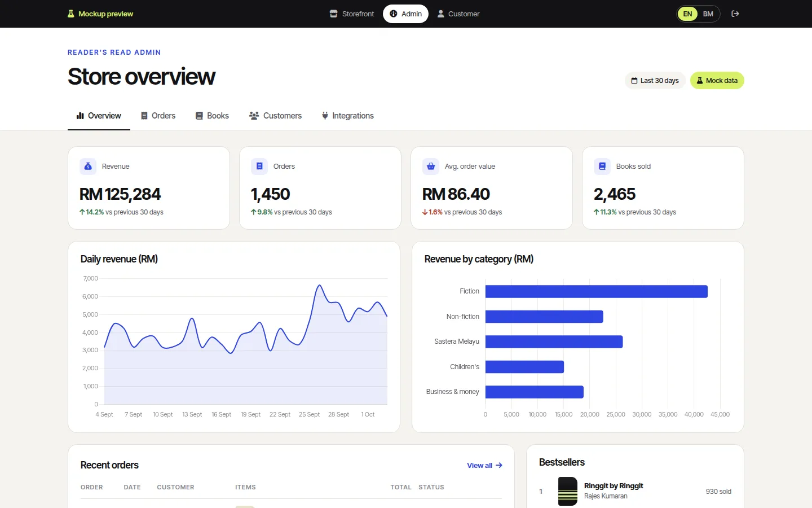This screenshot has width=812, height=508.
Task: Open the Customers tab
Action: pos(275,116)
